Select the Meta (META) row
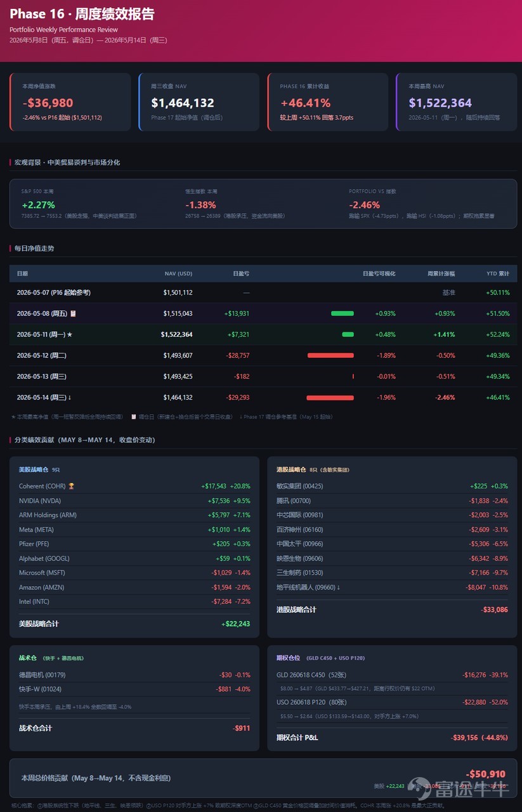This screenshot has height=812, width=522. pyautogui.click(x=134, y=530)
